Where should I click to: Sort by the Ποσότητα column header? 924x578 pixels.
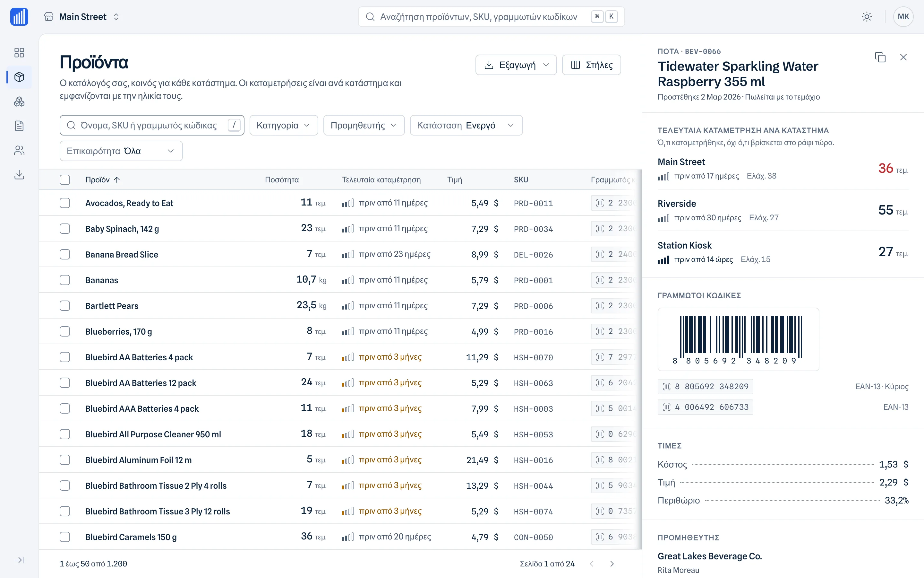tap(282, 180)
